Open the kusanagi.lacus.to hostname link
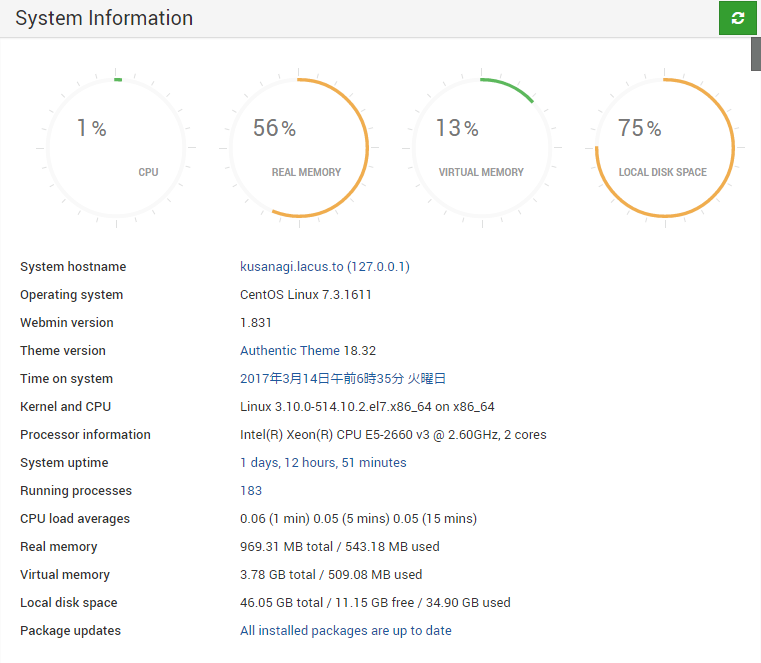This screenshot has width=761, height=663. [x=324, y=267]
